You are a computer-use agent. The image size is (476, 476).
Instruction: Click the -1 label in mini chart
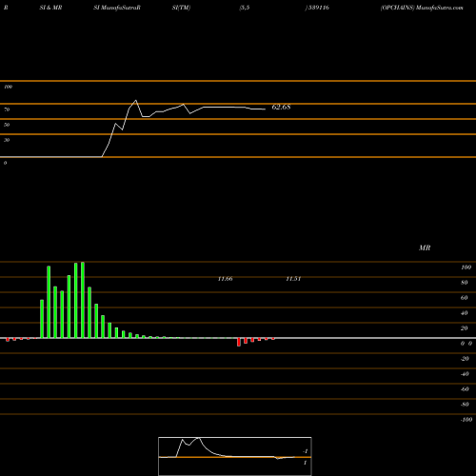[x=306, y=451]
